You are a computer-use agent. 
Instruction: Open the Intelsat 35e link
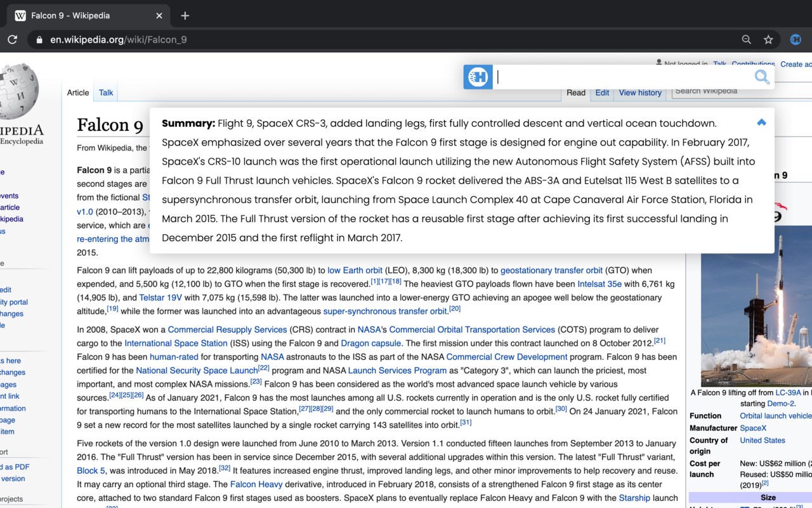click(599, 284)
